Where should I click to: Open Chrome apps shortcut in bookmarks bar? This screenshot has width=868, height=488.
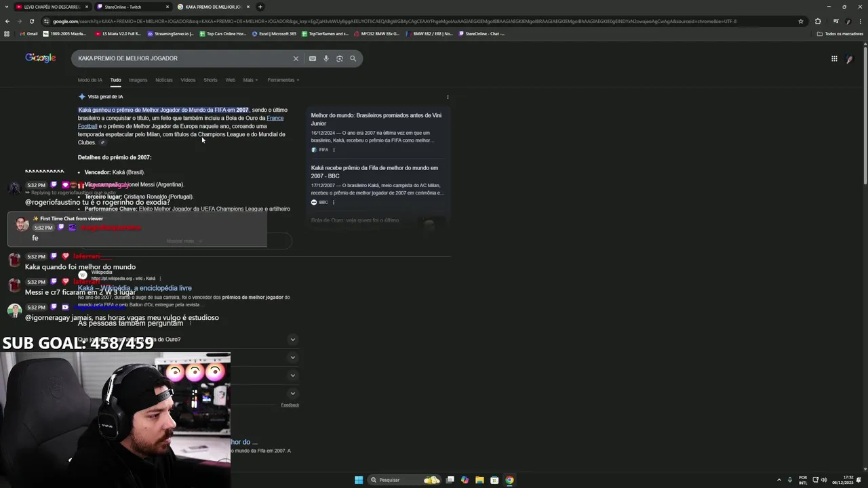[7, 33]
